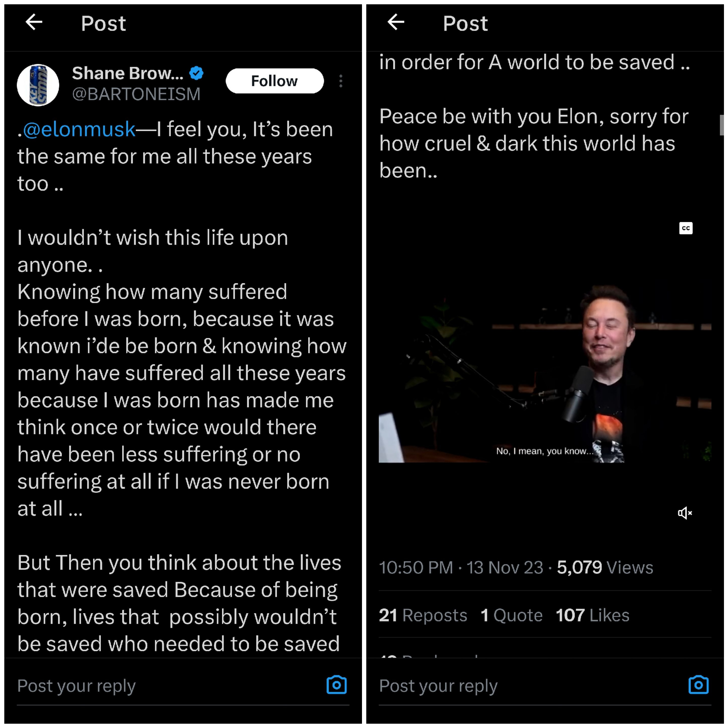
Task: View the 107 Likes list
Action: (x=592, y=615)
